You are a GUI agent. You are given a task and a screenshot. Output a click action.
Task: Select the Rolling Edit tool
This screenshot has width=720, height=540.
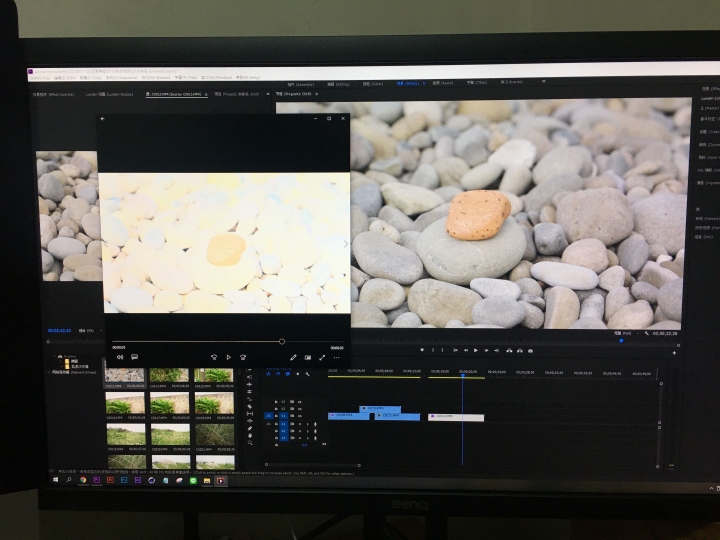249,392
